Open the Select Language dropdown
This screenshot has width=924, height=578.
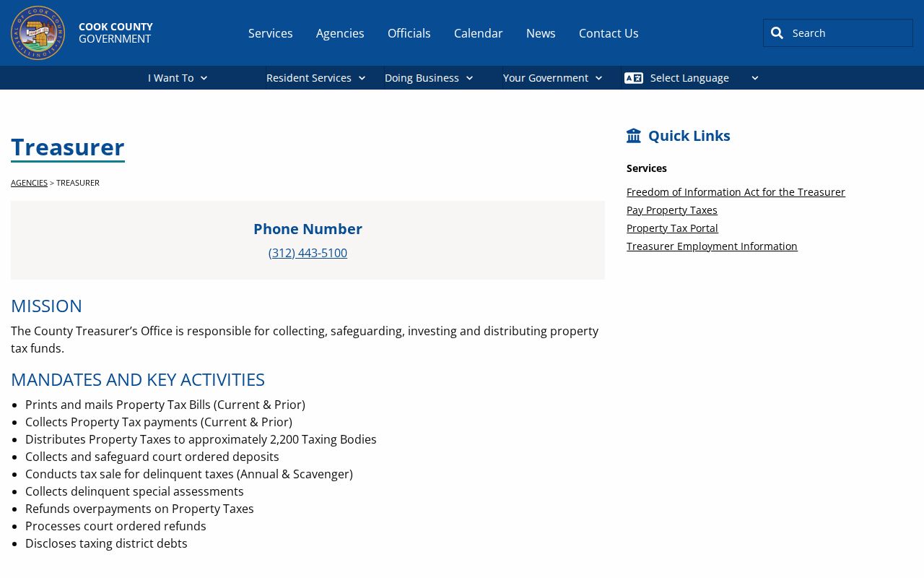(692, 78)
